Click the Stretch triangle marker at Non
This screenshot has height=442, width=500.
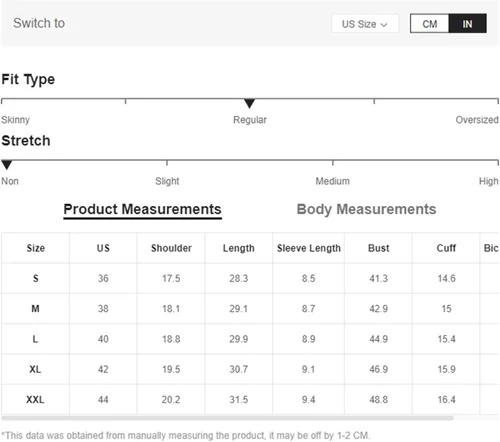(7, 165)
